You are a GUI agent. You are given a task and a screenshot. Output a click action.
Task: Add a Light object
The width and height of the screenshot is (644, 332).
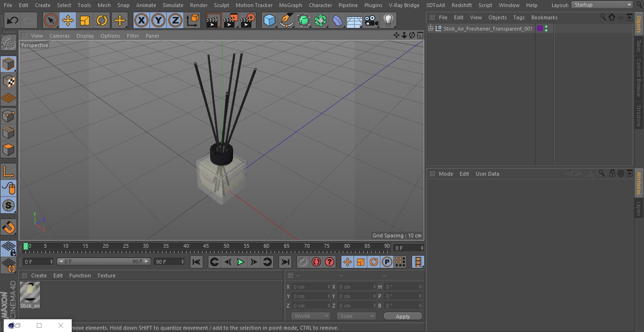point(388,20)
